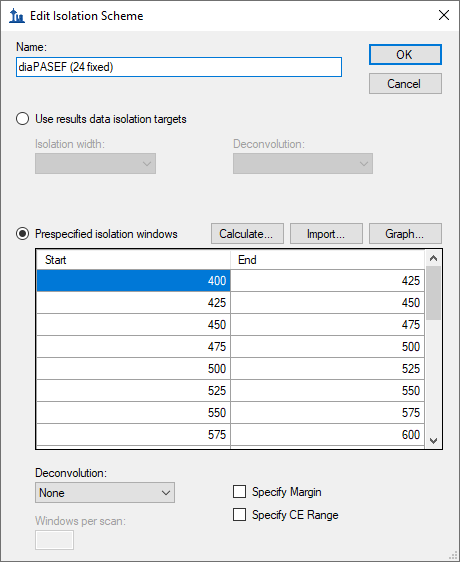Image resolution: width=460 pixels, height=562 pixels.
Task: Select the Start cell with value 400
Action: [x=133, y=281]
